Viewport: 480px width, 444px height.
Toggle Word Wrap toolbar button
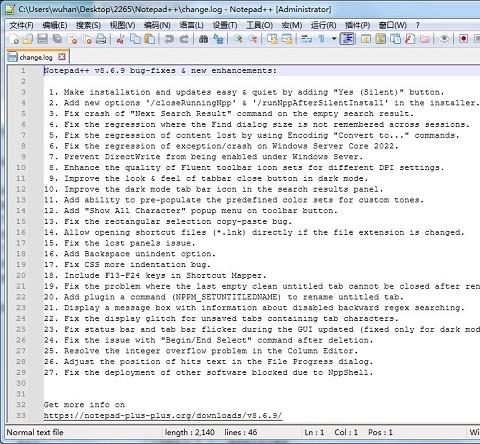tap(306, 39)
